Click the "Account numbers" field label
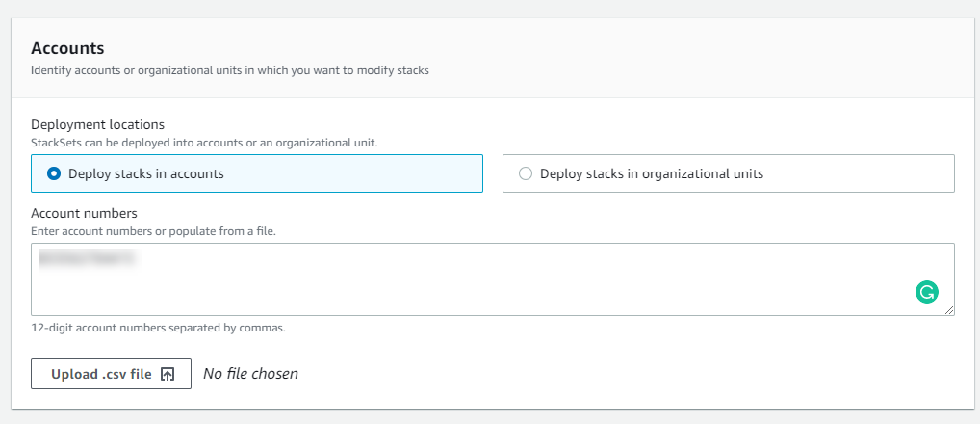The image size is (980, 424). (x=84, y=213)
